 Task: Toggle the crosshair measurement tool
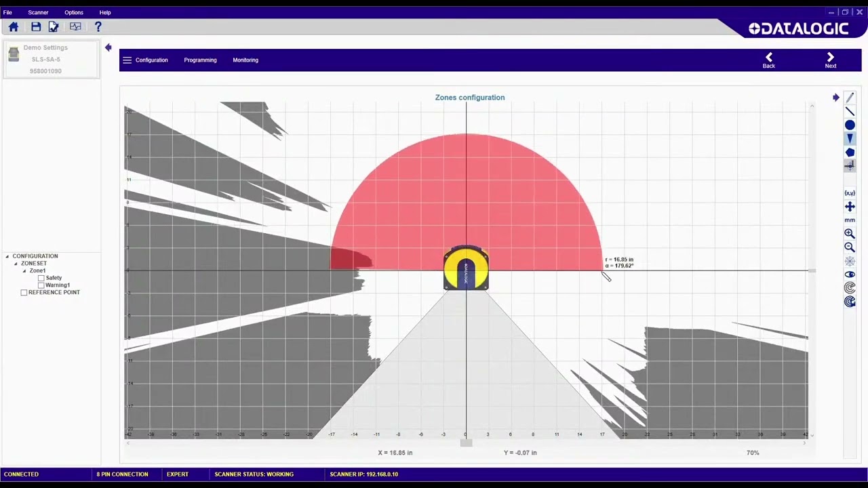tap(850, 166)
